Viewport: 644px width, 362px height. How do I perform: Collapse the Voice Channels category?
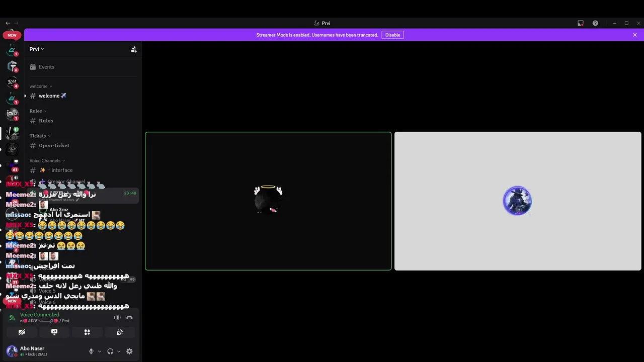coord(47,161)
